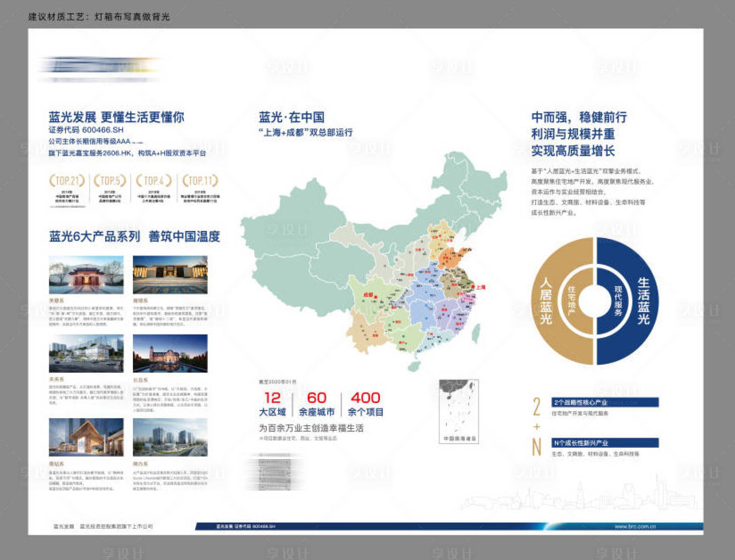Select the line '为百余万业主创造幸福生活'
This screenshot has width=735, height=560.
point(311,428)
